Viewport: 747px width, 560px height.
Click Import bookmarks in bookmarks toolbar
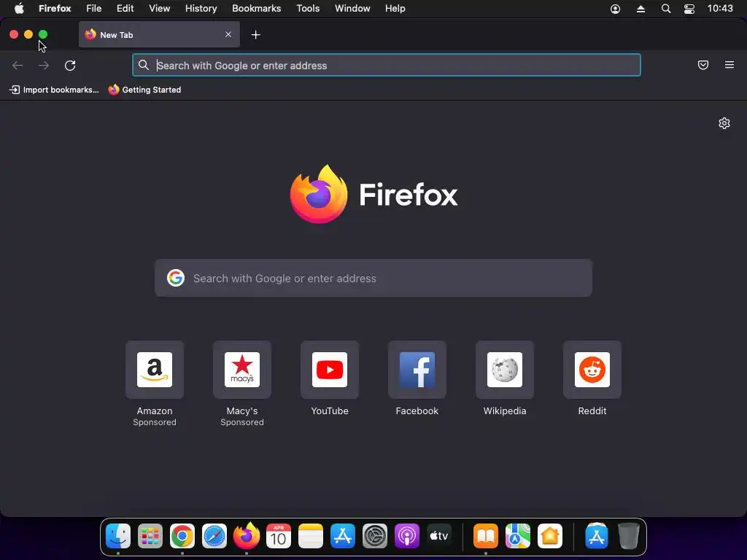(54, 90)
